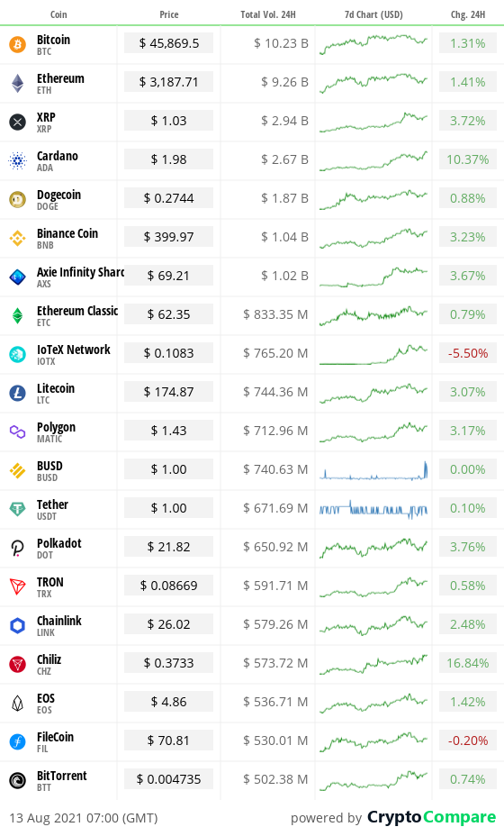504x836 pixels.
Task: Sort by Total Vol. 24H header
Action: [x=267, y=14]
